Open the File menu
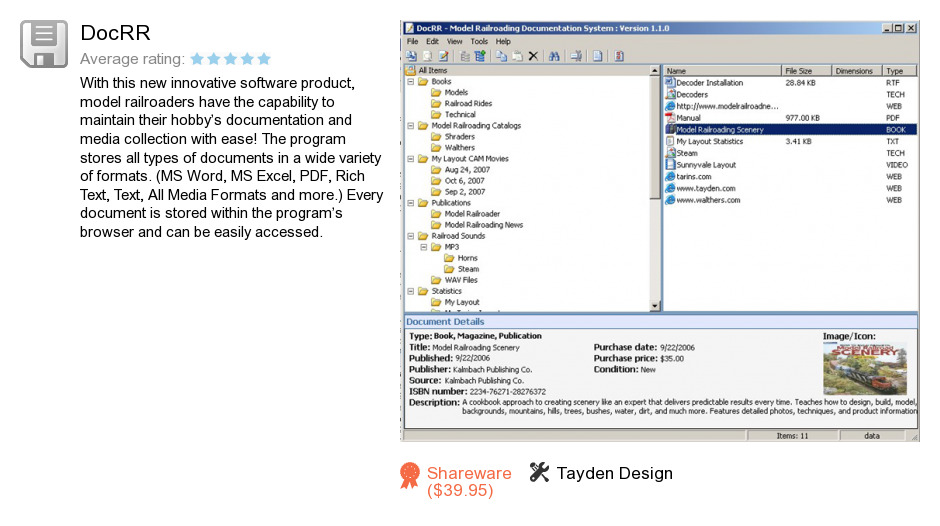The width and height of the screenshot is (940, 526). (412, 41)
